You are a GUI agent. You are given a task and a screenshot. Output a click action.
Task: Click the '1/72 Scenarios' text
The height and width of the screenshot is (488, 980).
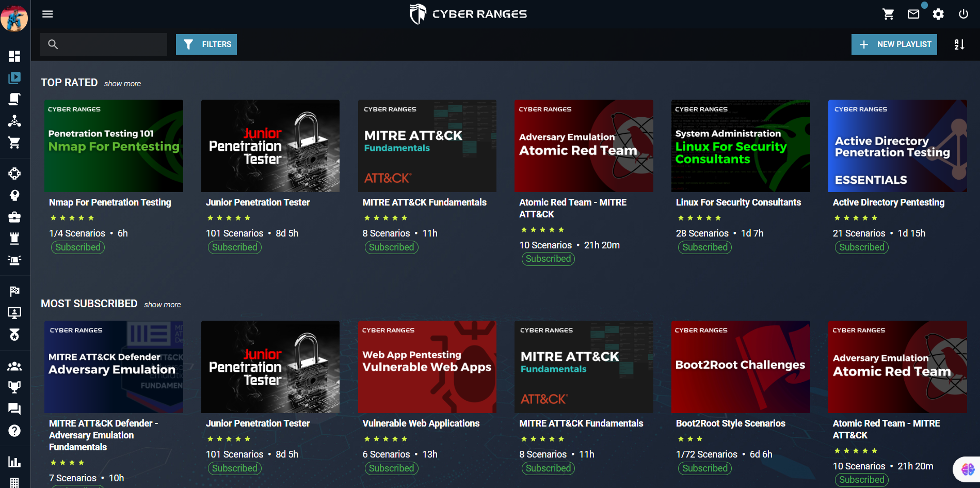(x=707, y=454)
